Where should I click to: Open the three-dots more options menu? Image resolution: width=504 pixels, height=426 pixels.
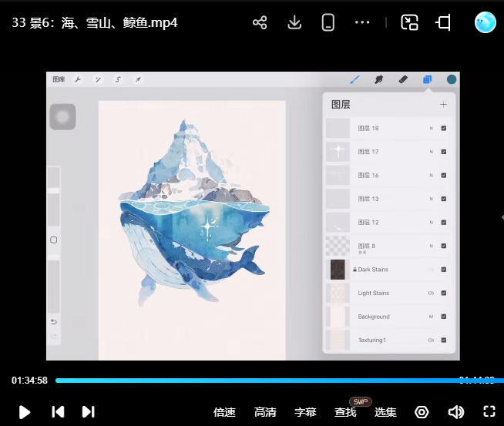[362, 22]
